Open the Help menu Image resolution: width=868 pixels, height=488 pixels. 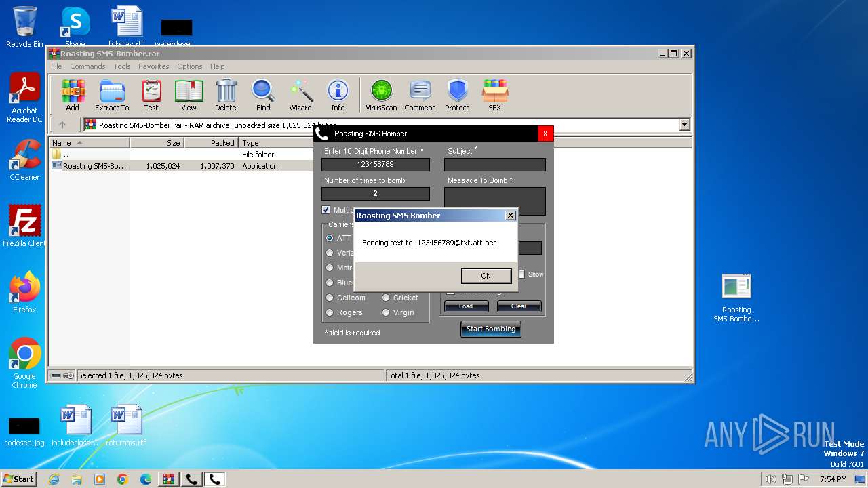(x=217, y=66)
